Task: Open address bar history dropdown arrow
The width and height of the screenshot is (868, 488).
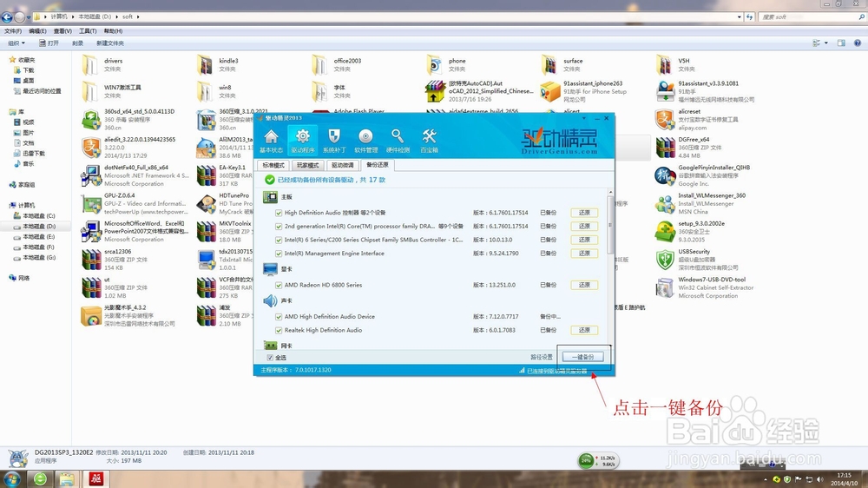Action: (739, 17)
